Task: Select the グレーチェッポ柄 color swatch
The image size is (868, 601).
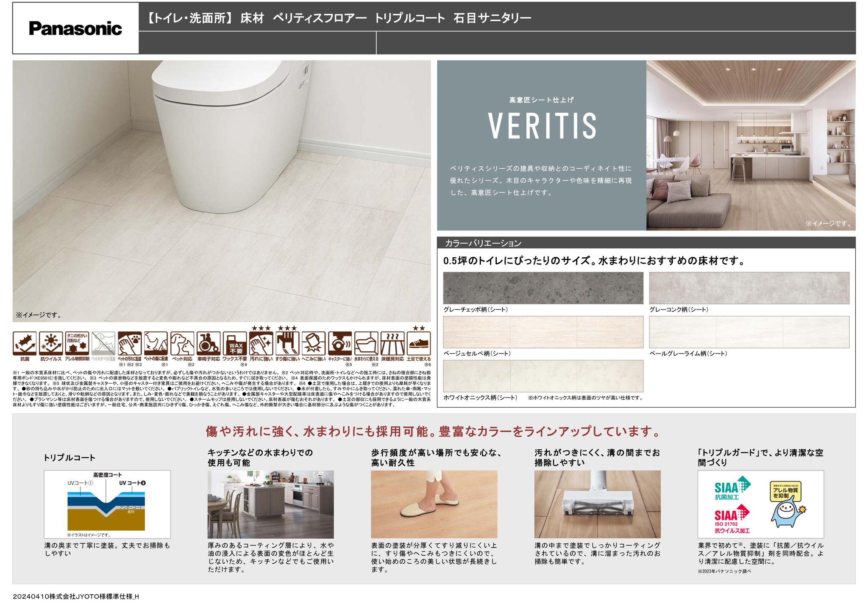Action: click(x=543, y=288)
